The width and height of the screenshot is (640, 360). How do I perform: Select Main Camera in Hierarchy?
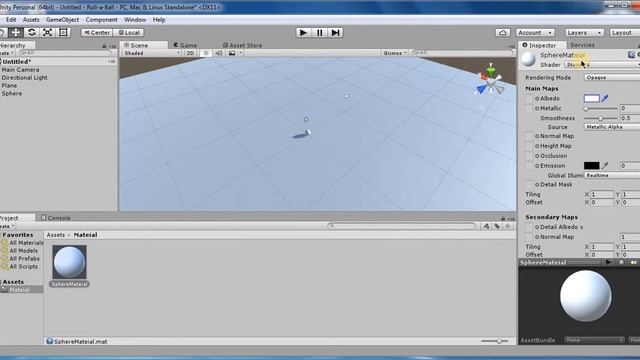tap(20, 70)
